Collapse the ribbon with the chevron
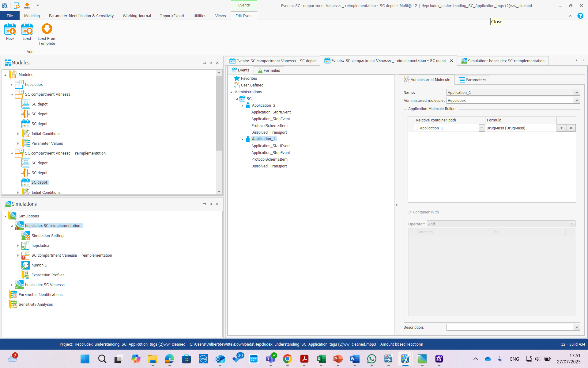 tap(570, 16)
